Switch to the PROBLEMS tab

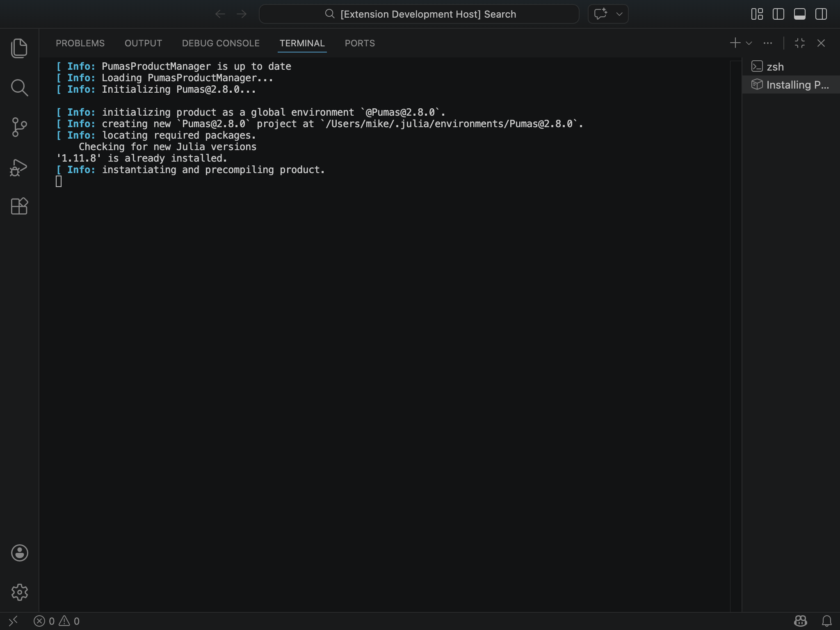[x=80, y=43]
